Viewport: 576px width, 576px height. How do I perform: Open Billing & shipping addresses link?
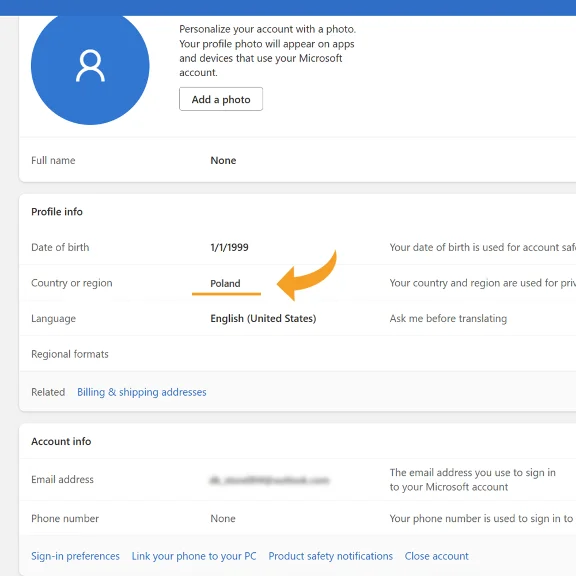tap(141, 392)
